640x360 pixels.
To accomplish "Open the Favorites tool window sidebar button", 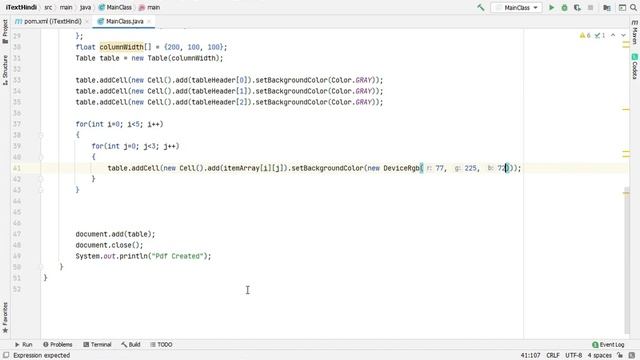I will 5,318.
